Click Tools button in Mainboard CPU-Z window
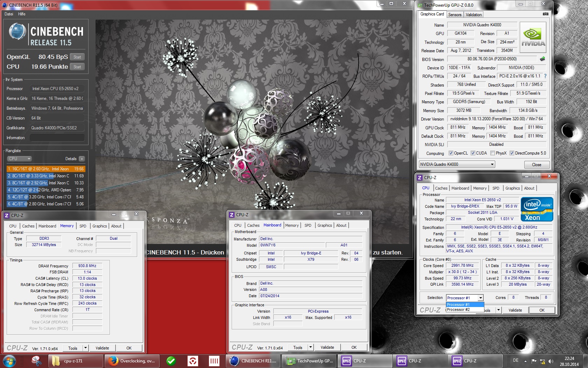This screenshot has width=588, height=368. coord(298,347)
